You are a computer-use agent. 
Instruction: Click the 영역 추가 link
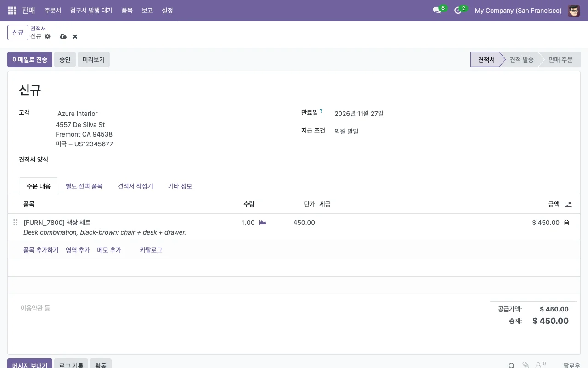(78, 250)
